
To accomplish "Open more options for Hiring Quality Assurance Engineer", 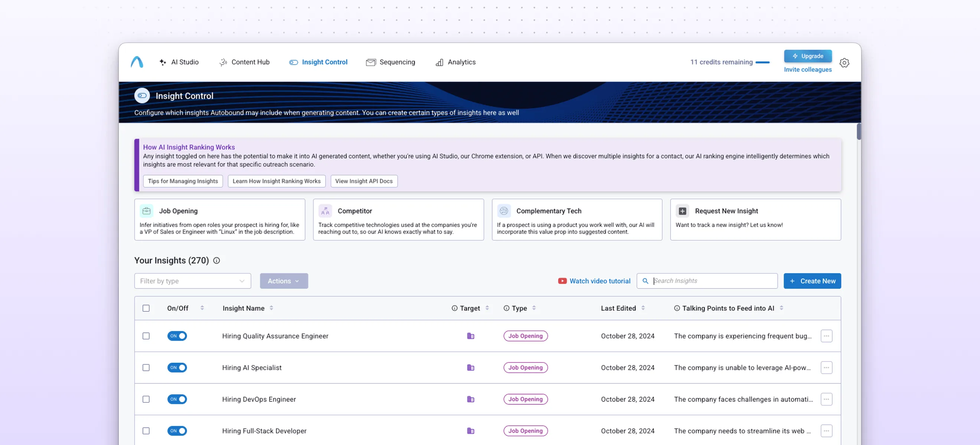I will click(x=826, y=336).
